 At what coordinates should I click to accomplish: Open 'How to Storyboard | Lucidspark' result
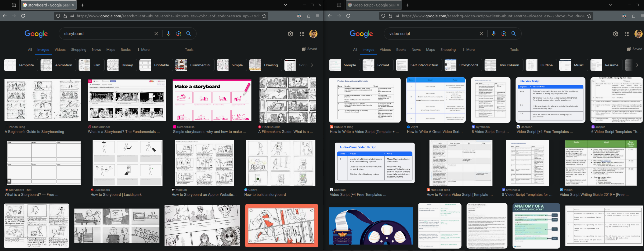(x=116, y=195)
